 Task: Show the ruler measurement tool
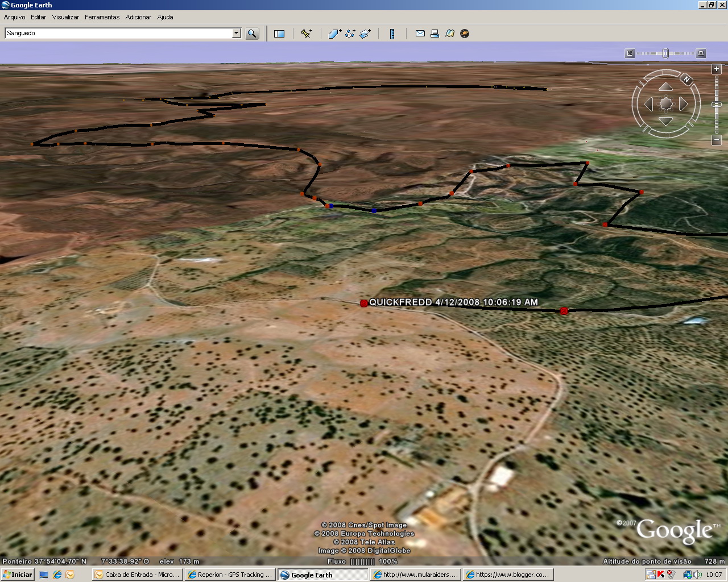[x=392, y=34]
